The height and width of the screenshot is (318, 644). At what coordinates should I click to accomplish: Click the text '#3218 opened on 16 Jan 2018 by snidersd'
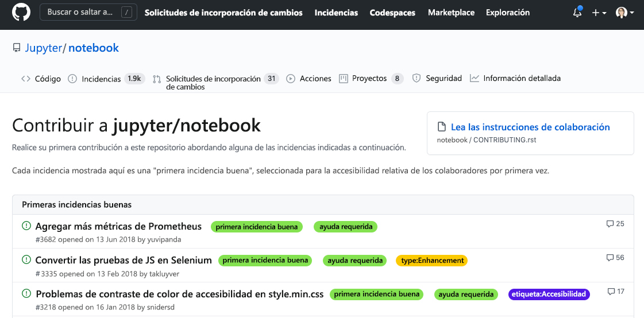coord(105,307)
